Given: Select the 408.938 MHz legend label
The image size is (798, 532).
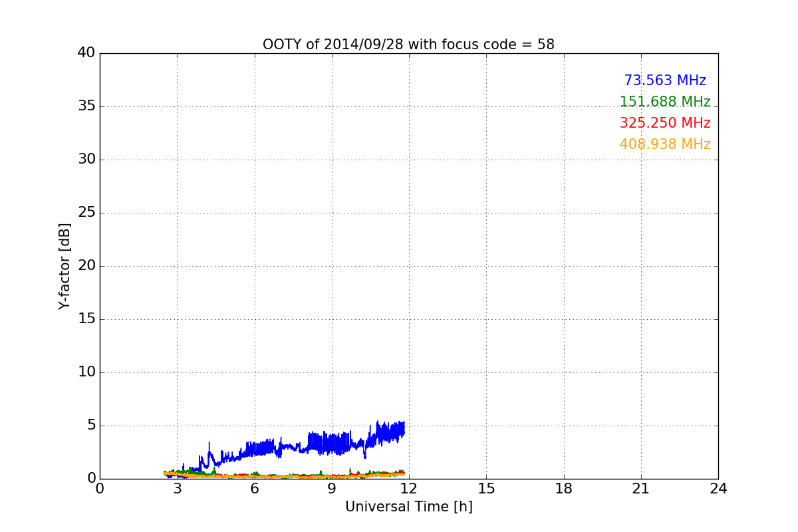Looking at the screenshot, I should [x=665, y=144].
